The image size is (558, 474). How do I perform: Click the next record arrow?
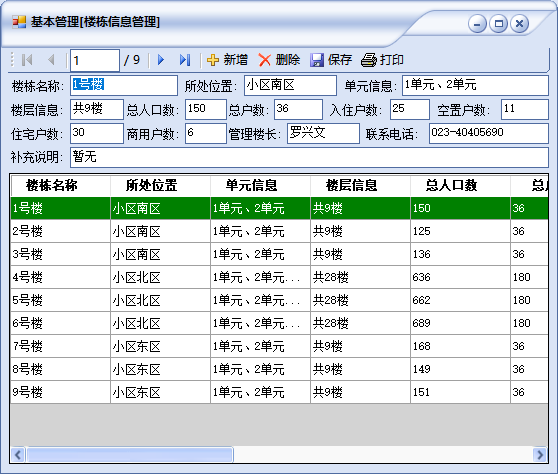(161, 60)
